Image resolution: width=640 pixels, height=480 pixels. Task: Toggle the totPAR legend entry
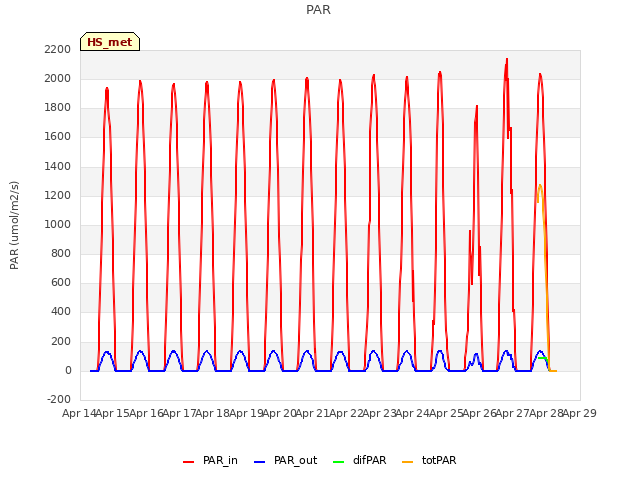click(429, 460)
